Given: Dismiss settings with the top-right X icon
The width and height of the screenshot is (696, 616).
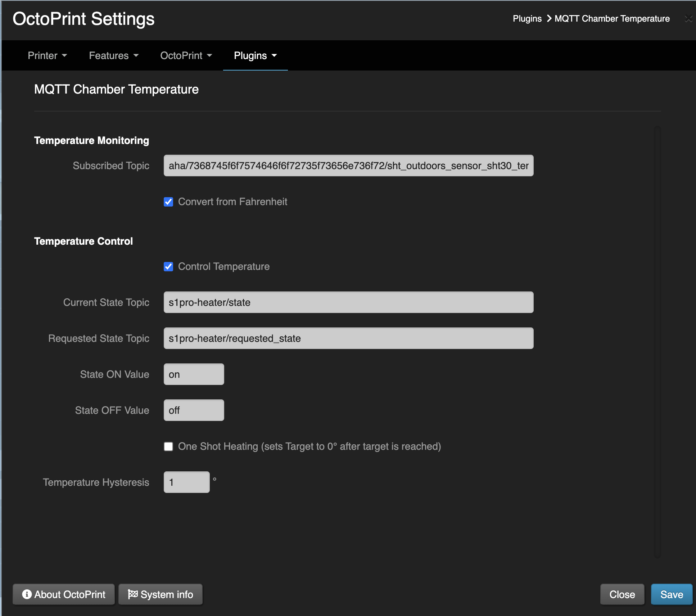Looking at the screenshot, I should pyautogui.click(x=688, y=19).
